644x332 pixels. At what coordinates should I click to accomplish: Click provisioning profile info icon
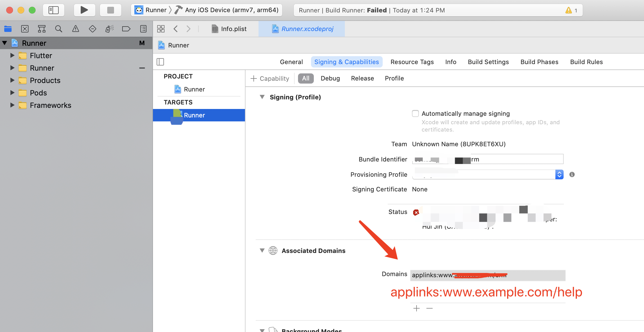coord(572,174)
